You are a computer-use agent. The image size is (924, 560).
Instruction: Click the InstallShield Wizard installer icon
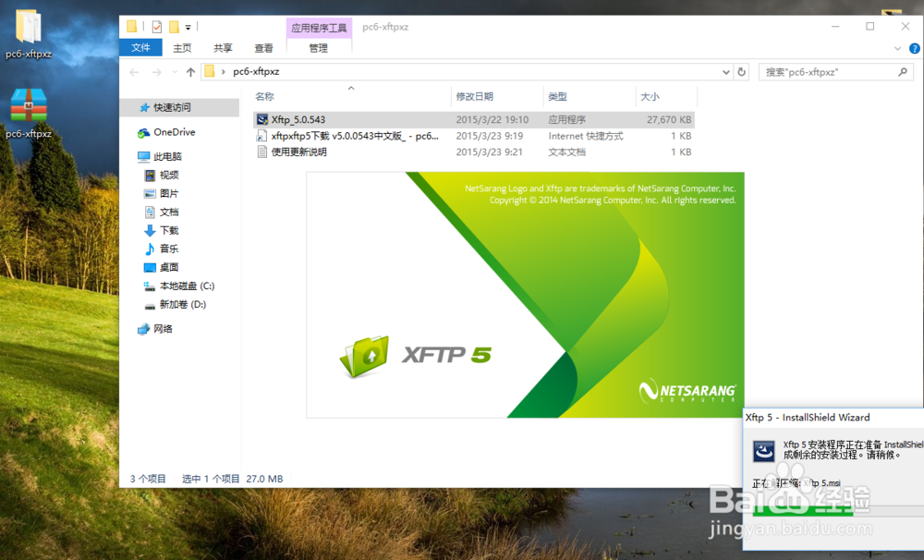point(764,451)
